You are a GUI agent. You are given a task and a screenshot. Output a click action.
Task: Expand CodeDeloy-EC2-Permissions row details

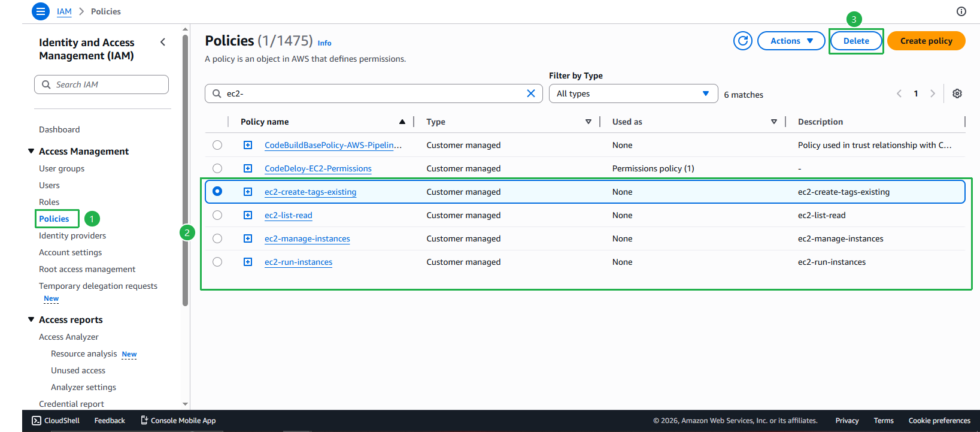(248, 168)
